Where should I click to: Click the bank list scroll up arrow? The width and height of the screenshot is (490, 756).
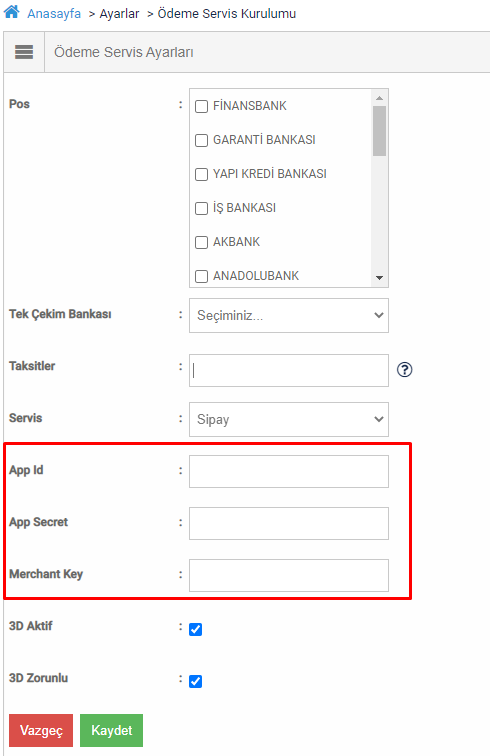click(380, 98)
